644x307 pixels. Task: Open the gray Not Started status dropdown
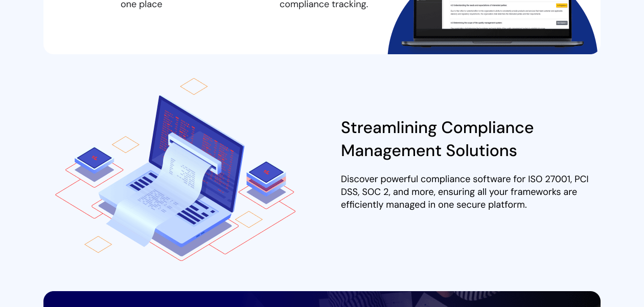(562, 23)
